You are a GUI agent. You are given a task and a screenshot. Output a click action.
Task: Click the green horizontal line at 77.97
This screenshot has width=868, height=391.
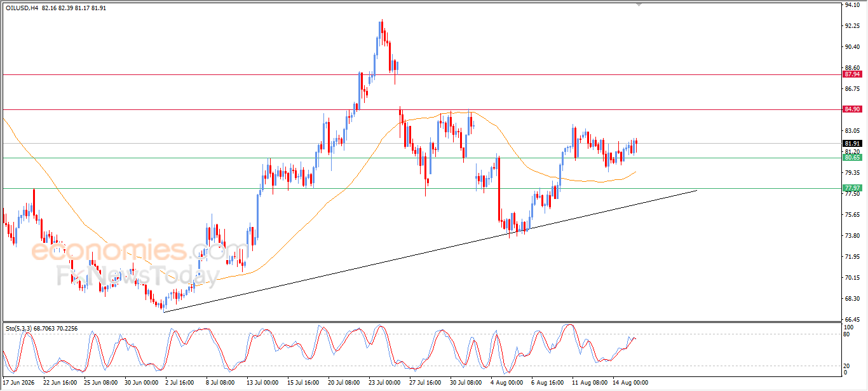(419, 188)
